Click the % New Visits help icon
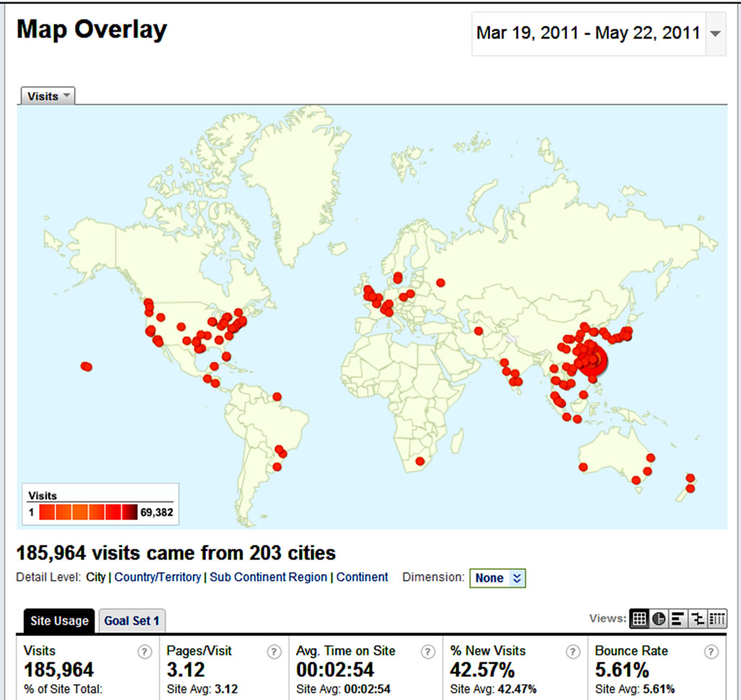Image resolution: width=741 pixels, height=700 pixels. pyautogui.click(x=573, y=652)
